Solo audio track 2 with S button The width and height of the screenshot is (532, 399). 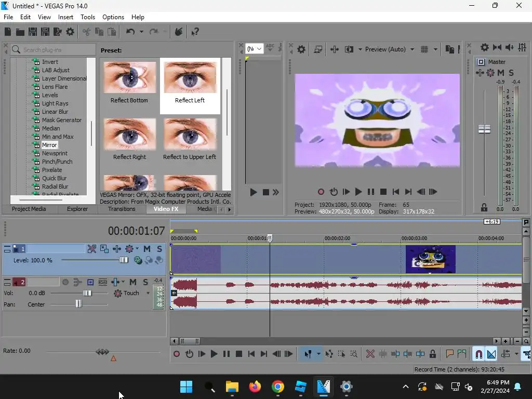point(145,282)
